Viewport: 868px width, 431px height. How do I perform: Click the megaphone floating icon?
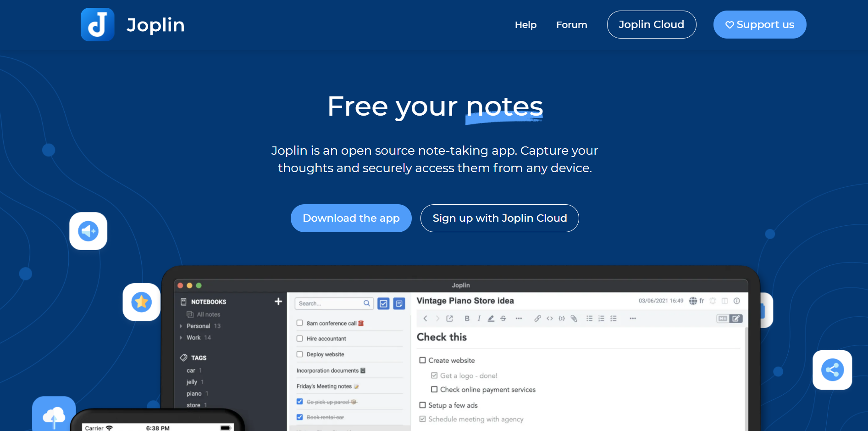click(88, 231)
